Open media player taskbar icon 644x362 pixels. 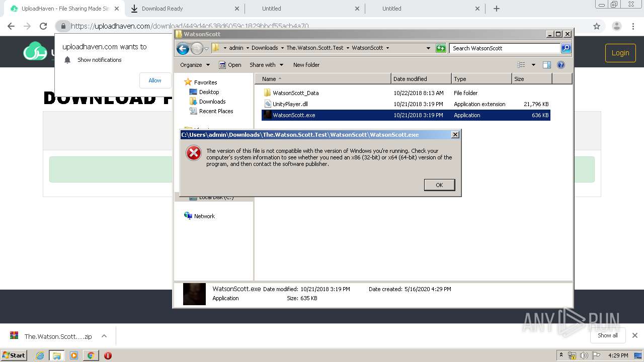[74, 355]
